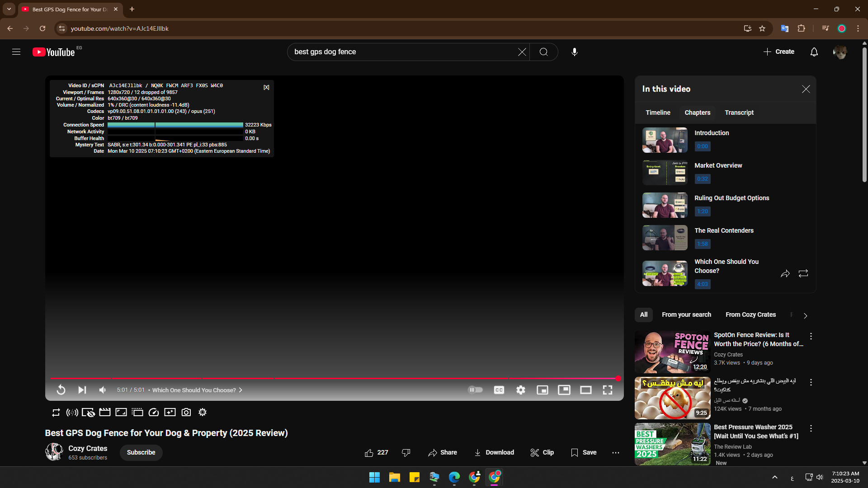Switch to the Timeline tab
Viewport: 868px width, 488px height.
click(x=658, y=113)
